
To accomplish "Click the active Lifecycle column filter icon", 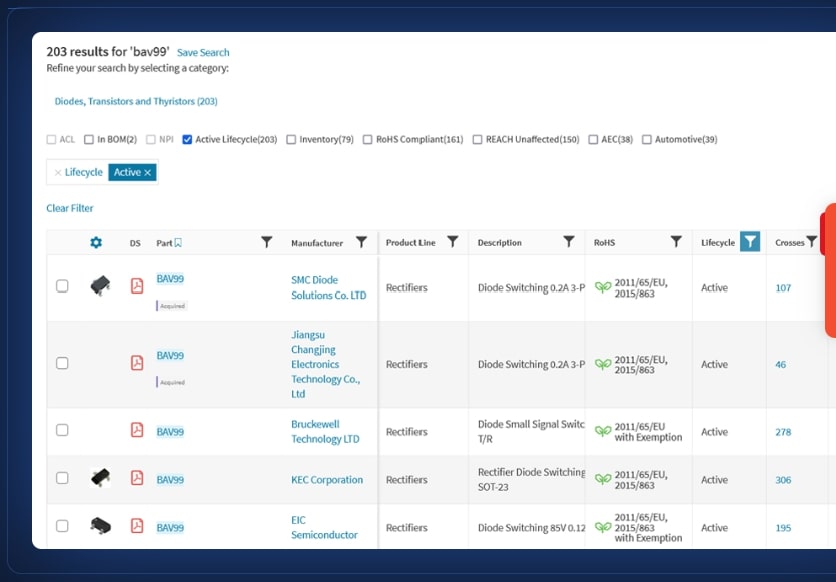I will (x=750, y=242).
